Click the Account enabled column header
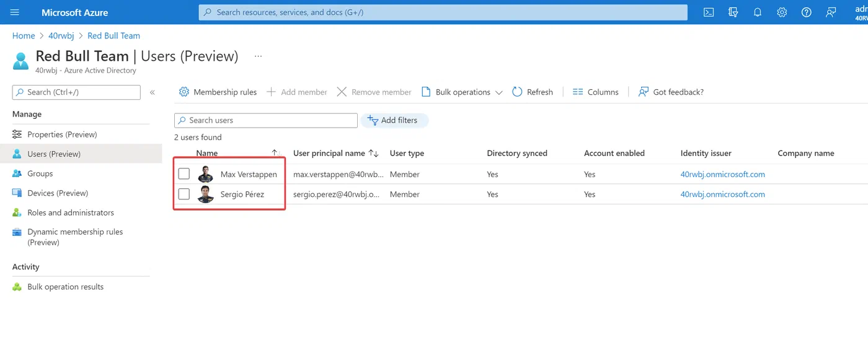 pyautogui.click(x=614, y=153)
